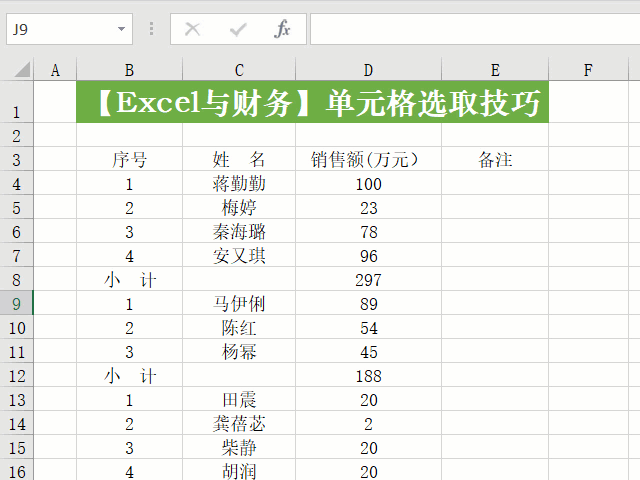This screenshot has width=640, height=480.
Task: Select row 1 header
Action: point(17,102)
